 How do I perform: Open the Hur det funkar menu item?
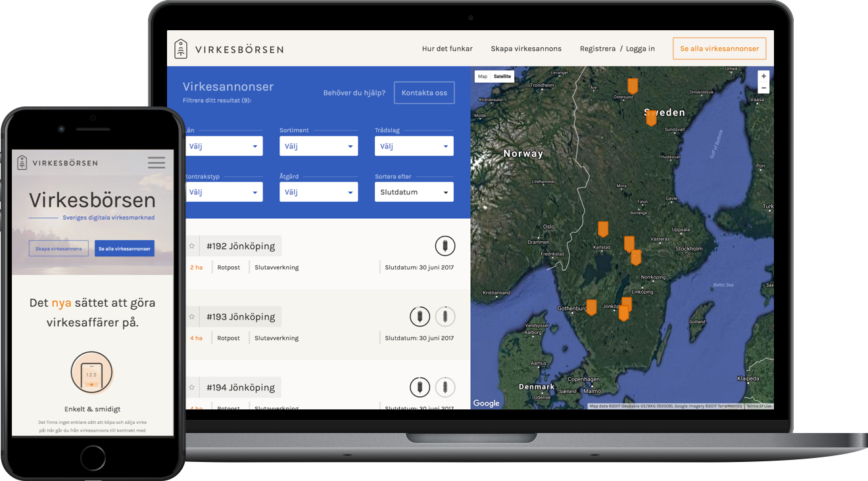pos(447,49)
